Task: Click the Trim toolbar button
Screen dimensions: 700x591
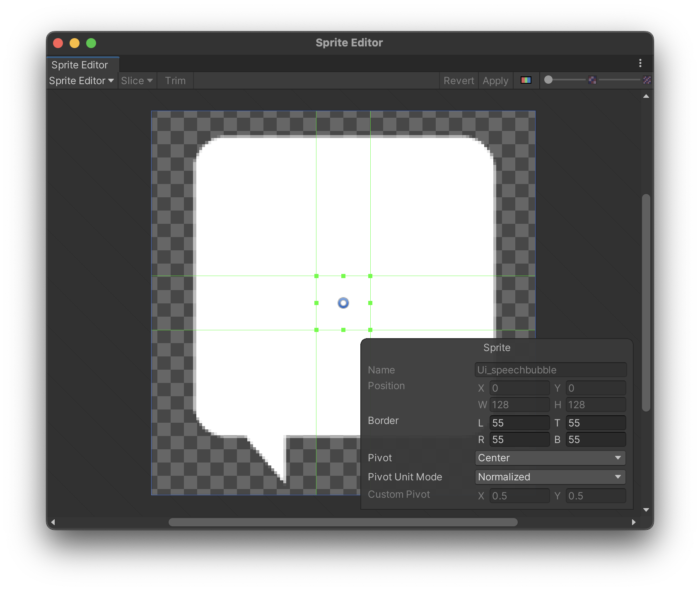Action: (x=175, y=81)
